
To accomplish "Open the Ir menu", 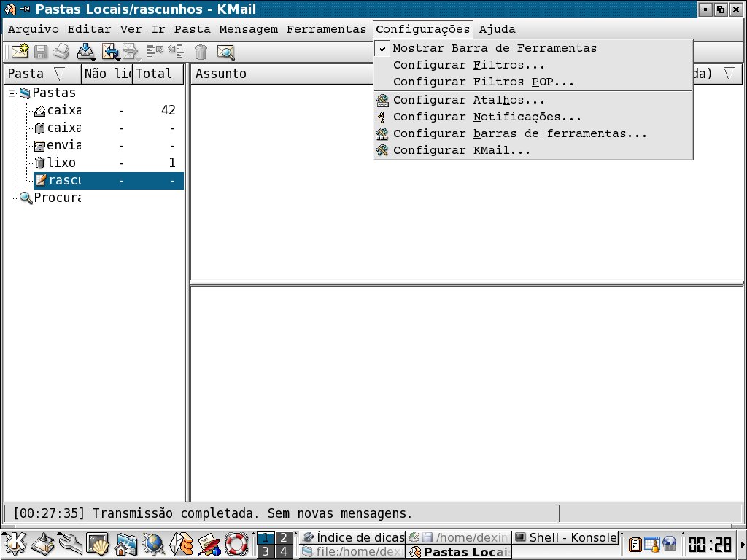I will click(x=158, y=29).
